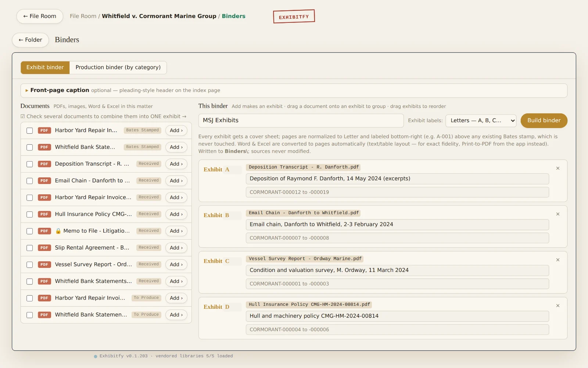Click the Binders breadcrumb
Viewport: 588px width, 368px height.
pos(233,16)
